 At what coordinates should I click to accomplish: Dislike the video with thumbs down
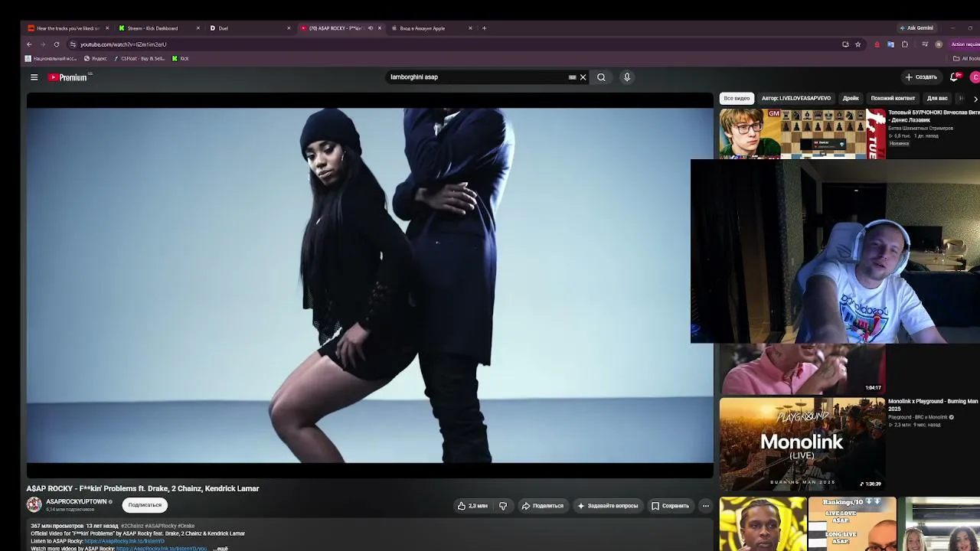tap(503, 506)
